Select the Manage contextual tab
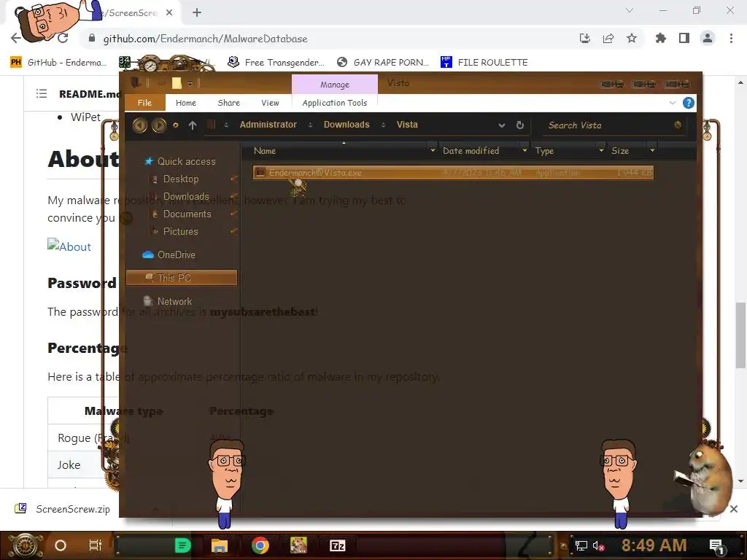Screen dimensions: 747x560 (x=334, y=85)
